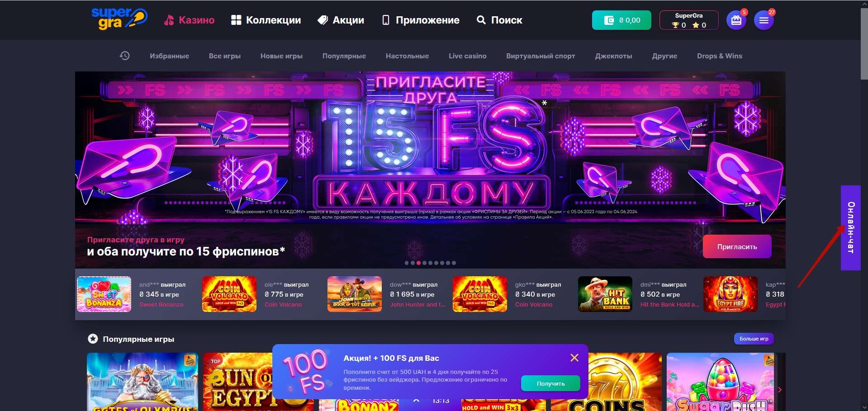Select the Джекпоты category tab
The width and height of the screenshot is (868, 411).
pos(613,56)
